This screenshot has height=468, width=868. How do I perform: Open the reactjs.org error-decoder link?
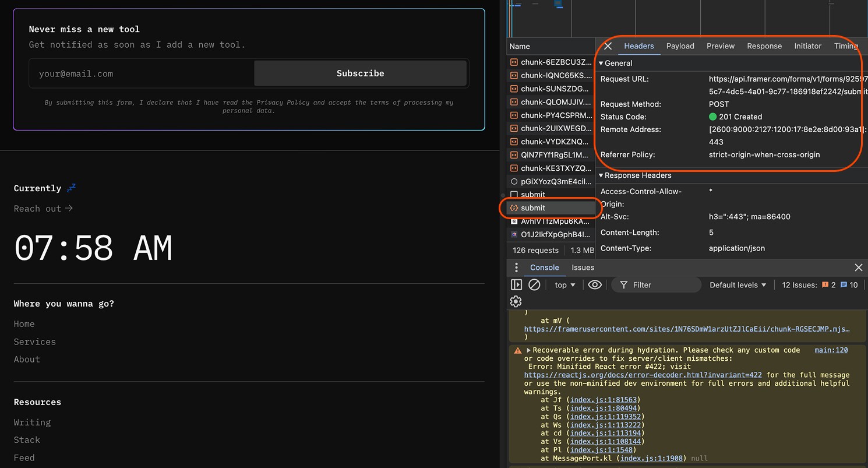pos(643,375)
